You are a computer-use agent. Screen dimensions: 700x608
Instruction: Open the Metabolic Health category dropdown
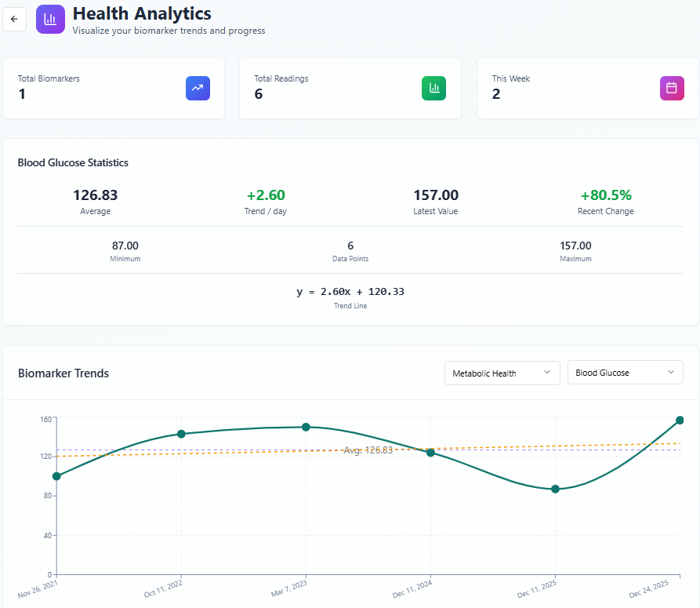coord(502,373)
